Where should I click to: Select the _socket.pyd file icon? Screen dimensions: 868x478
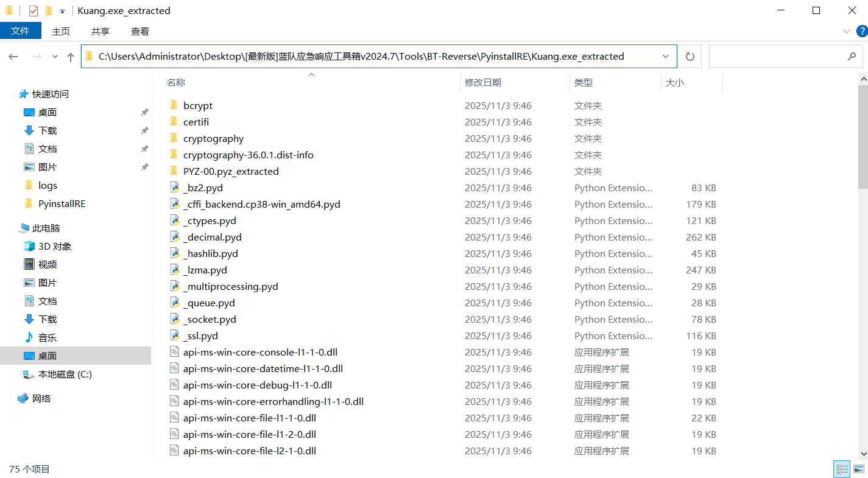[174, 319]
